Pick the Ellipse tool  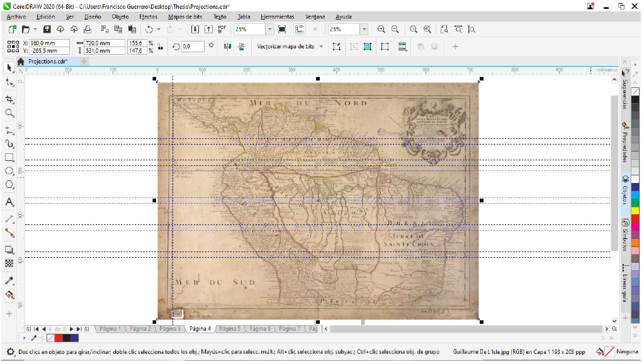coord(9,171)
